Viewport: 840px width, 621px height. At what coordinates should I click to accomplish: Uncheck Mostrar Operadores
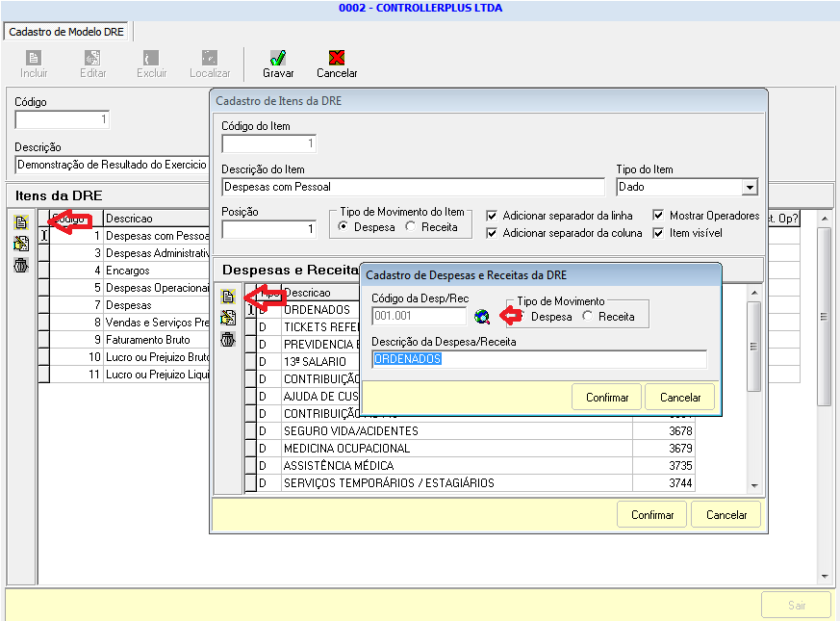click(x=658, y=215)
